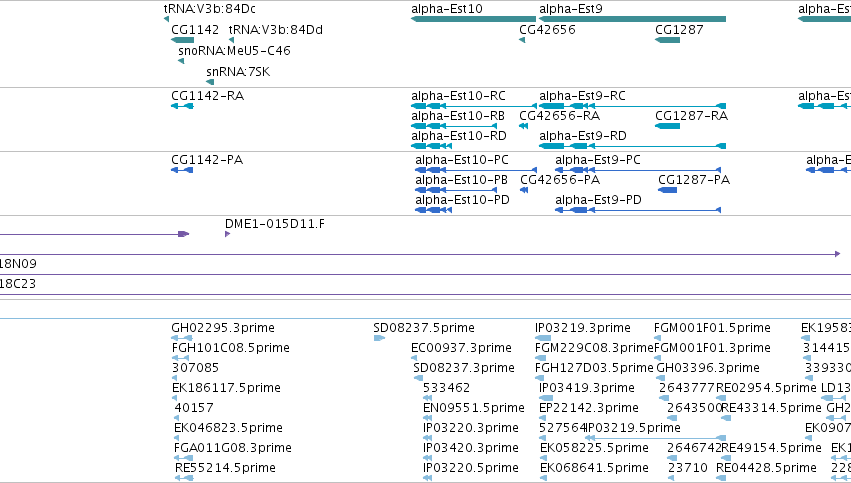Select the alpha-Est9-RD transcript

click(583, 136)
